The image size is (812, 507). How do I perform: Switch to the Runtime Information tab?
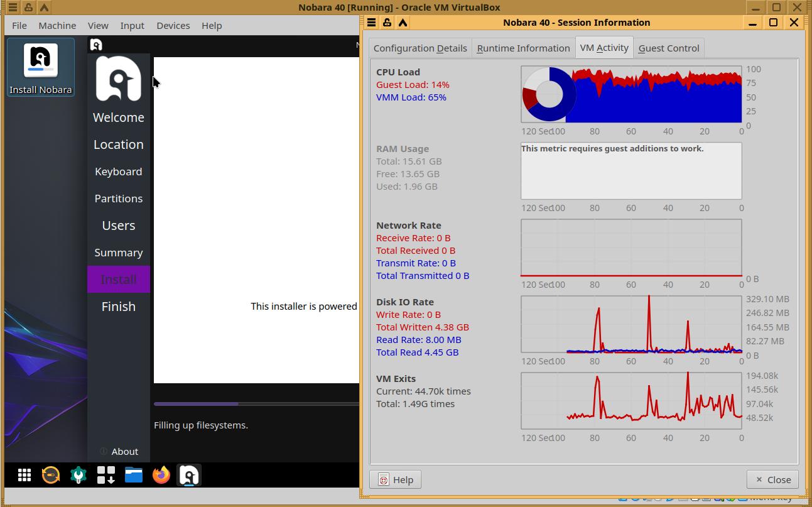pyautogui.click(x=523, y=48)
